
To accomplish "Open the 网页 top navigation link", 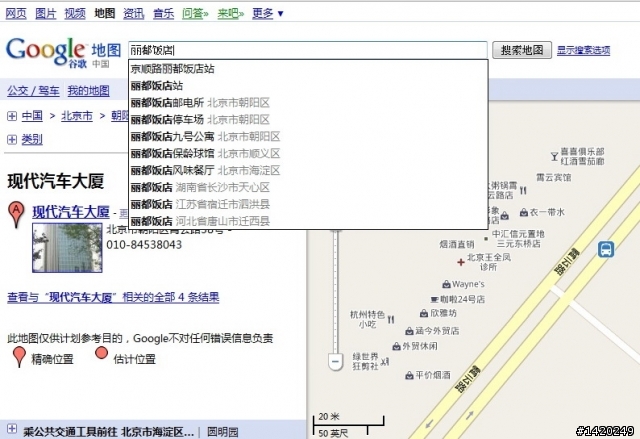I will (16, 13).
